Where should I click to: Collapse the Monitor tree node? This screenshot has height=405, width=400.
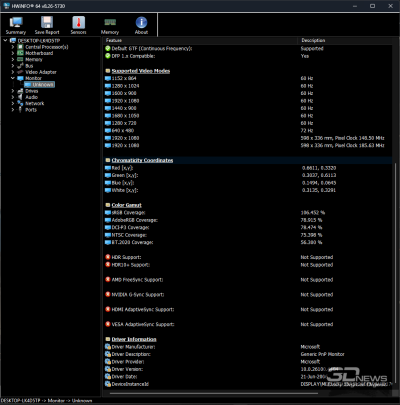click(x=13, y=78)
